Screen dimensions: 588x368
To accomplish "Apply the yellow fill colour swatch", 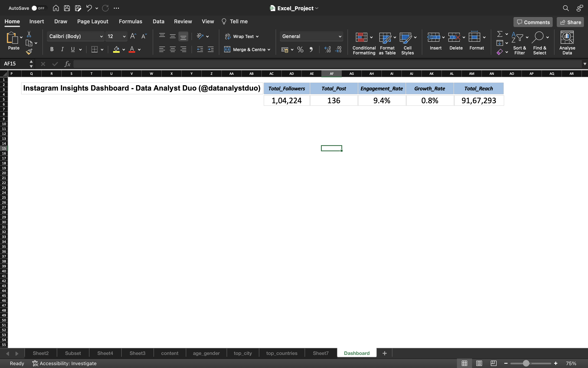I will [116, 50].
